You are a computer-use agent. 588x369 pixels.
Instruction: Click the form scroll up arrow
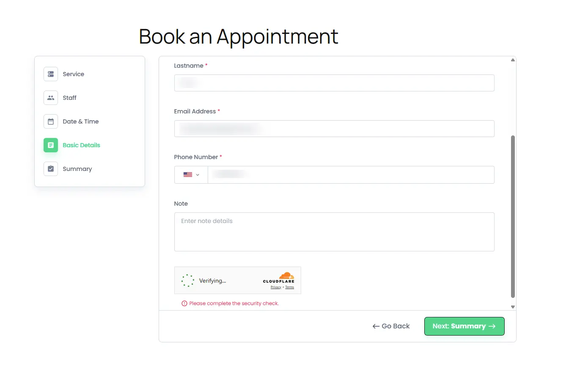tap(513, 60)
